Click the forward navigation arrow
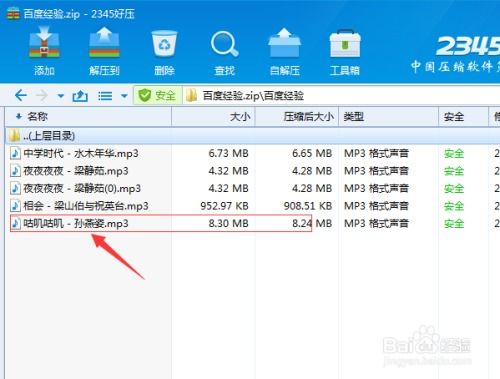This screenshot has width=500, height=379. [x=42, y=96]
